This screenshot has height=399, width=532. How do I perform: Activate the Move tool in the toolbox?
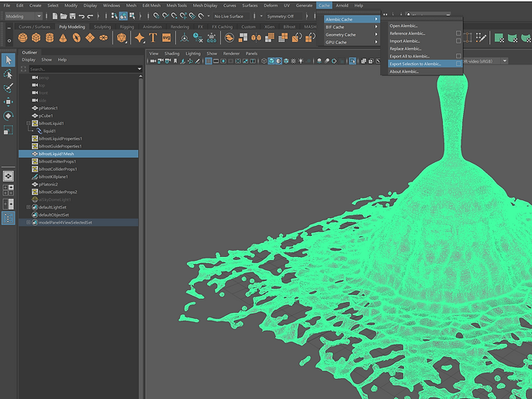pos(8,102)
